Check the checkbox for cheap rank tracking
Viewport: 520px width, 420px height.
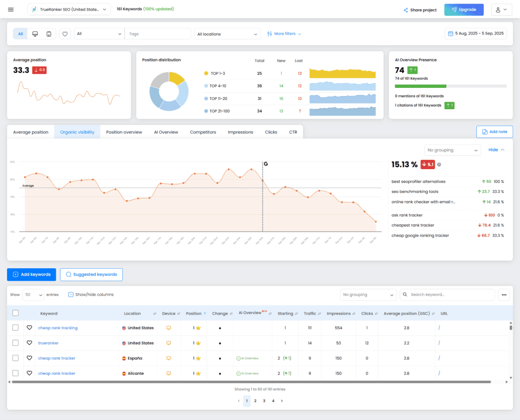[15, 328]
